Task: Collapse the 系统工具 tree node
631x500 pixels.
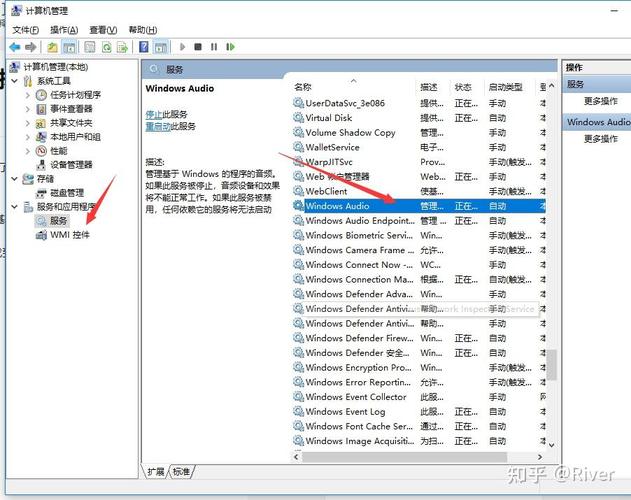Action: pyautogui.click(x=13, y=81)
